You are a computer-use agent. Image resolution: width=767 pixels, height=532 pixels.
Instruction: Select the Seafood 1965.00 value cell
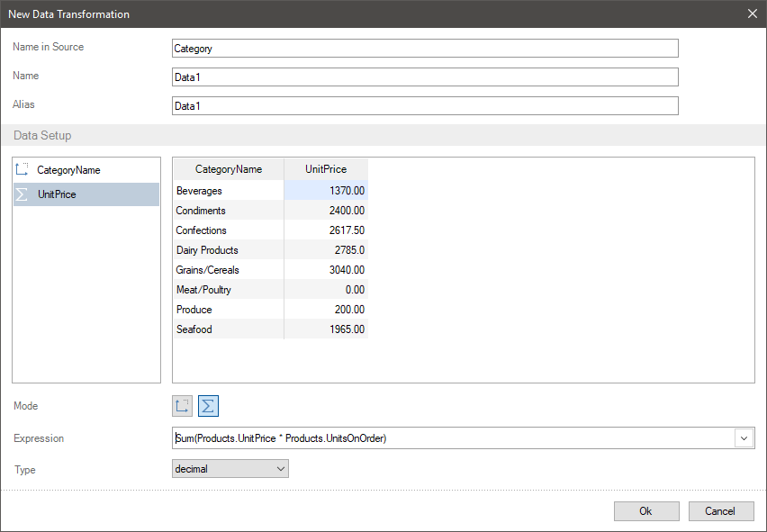point(326,329)
